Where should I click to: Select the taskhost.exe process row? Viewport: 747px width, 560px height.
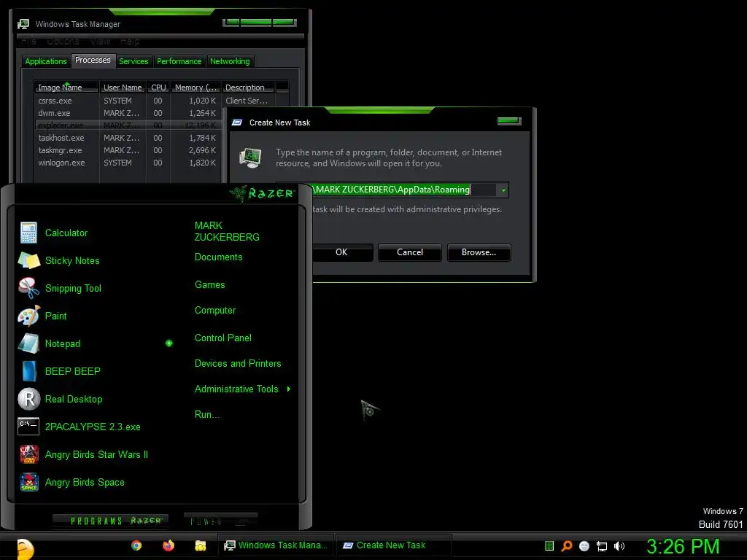pyautogui.click(x=128, y=138)
